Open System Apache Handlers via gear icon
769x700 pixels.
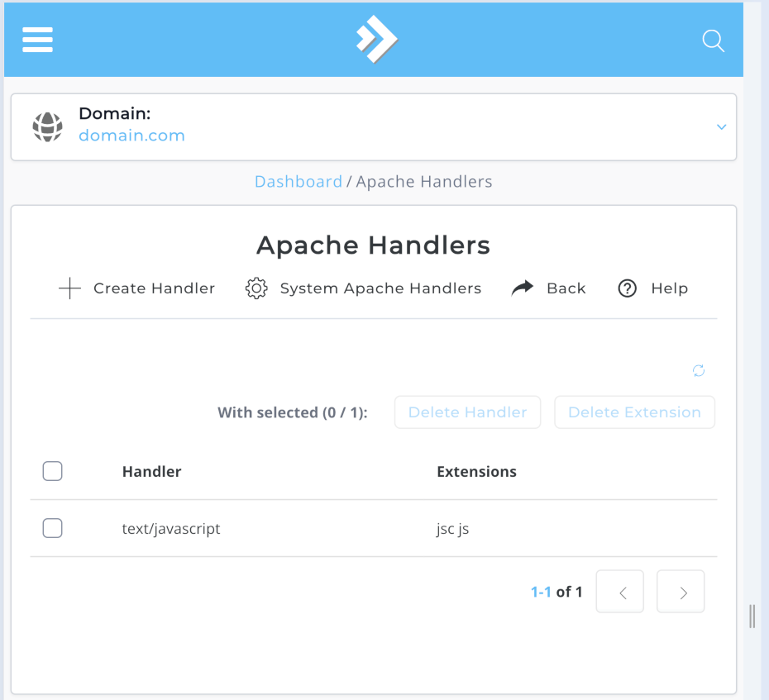tap(256, 288)
